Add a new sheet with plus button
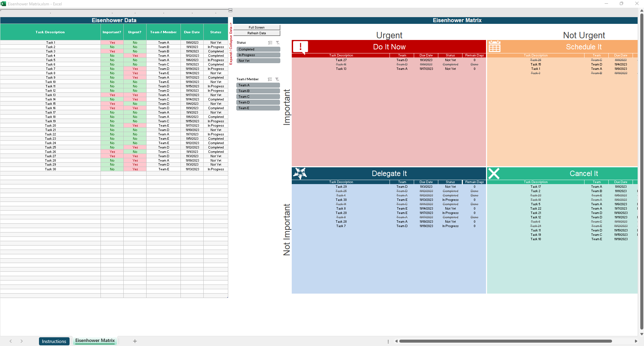The image size is (644, 346). pos(135,341)
